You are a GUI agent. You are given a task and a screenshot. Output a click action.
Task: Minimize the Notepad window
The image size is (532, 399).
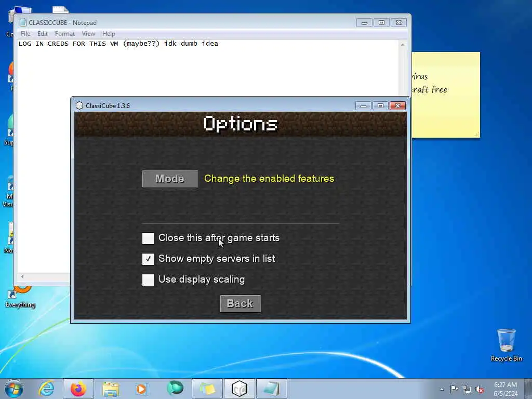[x=364, y=23]
